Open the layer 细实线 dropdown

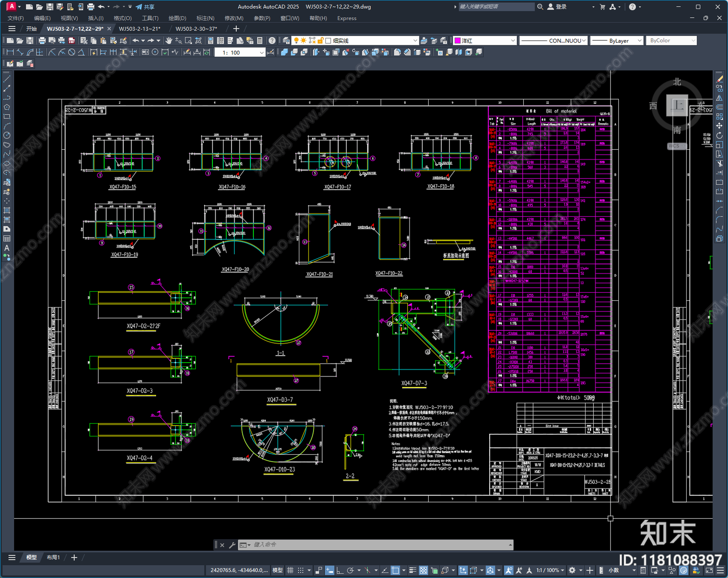[x=415, y=41]
